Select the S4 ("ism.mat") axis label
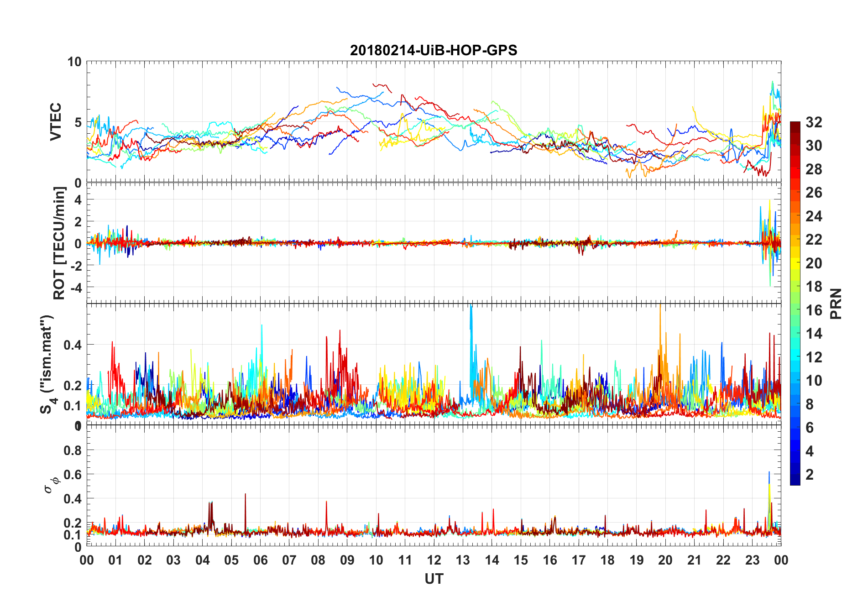Viewport: 868px width, 607px height. point(48,364)
